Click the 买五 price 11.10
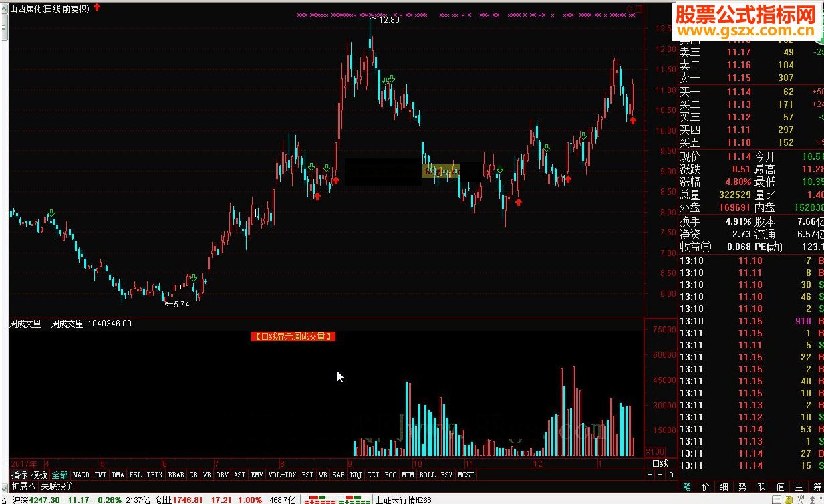Image resolution: width=824 pixels, height=504 pixels. click(739, 142)
